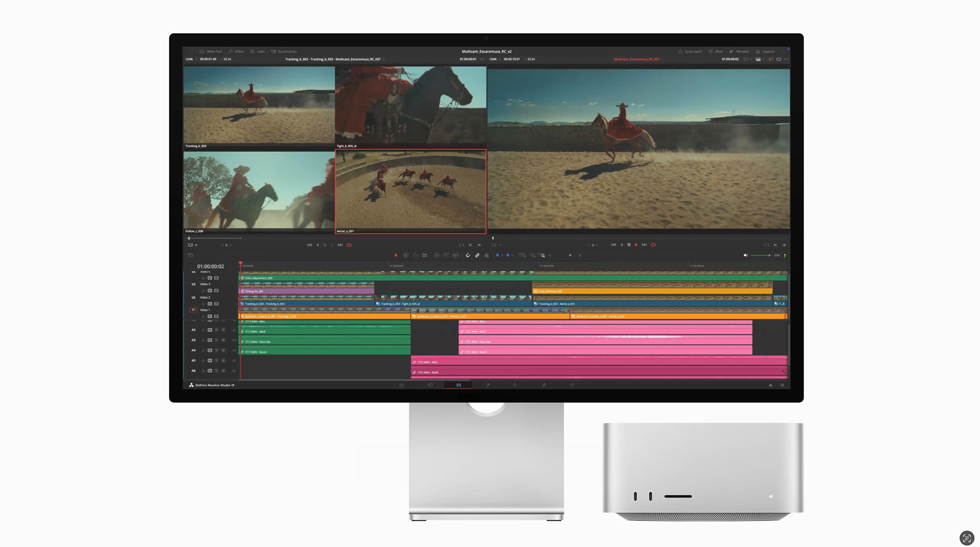Viewport: 980px width, 547px height.
Task: Switch to the Edit page tab
Action: point(458,385)
